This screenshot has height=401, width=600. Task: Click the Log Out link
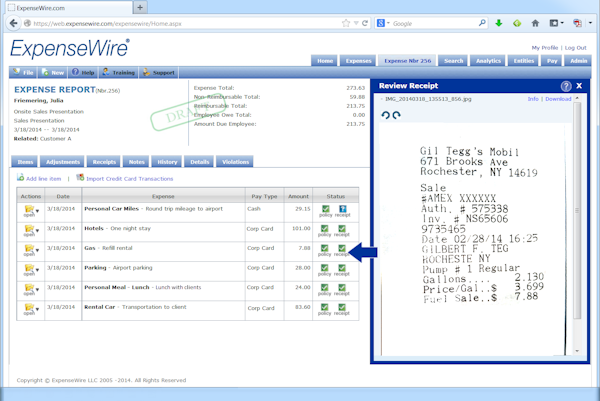[x=575, y=48]
